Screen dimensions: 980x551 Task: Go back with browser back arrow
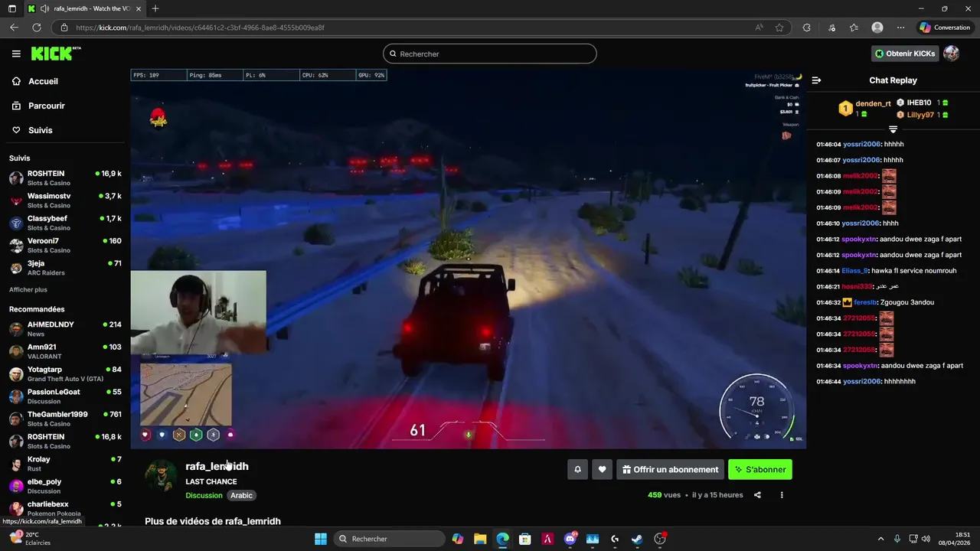[14, 28]
